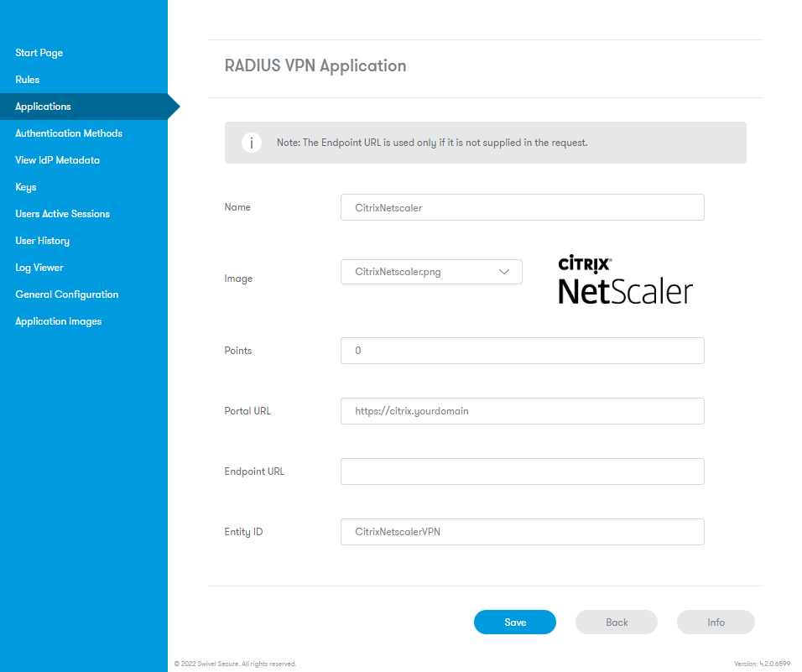802x672 pixels.
Task: Navigate to General Configuration
Action: pos(66,294)
